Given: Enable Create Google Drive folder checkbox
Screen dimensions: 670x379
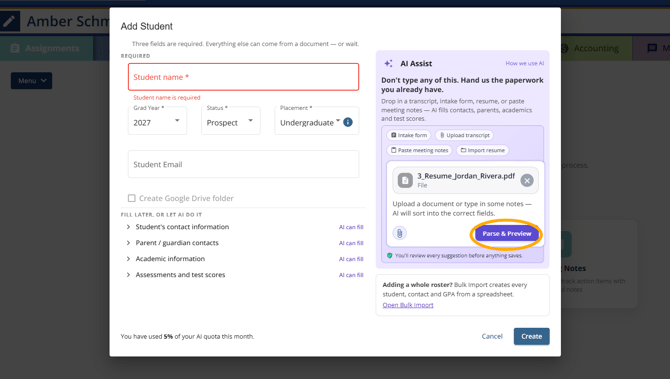Looking at the screenshot, I should (x=132, y=198).
